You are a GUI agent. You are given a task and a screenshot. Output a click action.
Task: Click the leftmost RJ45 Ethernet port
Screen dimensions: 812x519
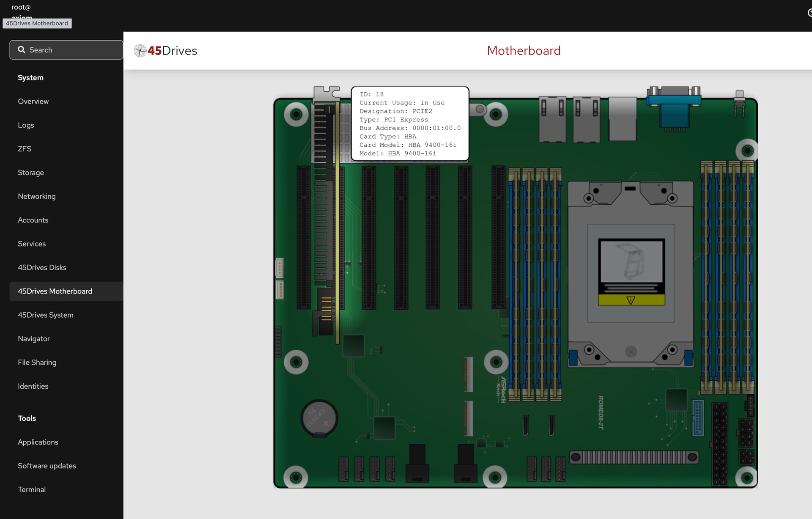point(552,119)
